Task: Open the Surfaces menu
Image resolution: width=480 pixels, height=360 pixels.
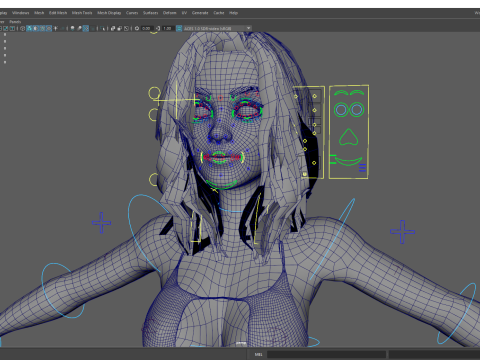Action: coord(150,13)
